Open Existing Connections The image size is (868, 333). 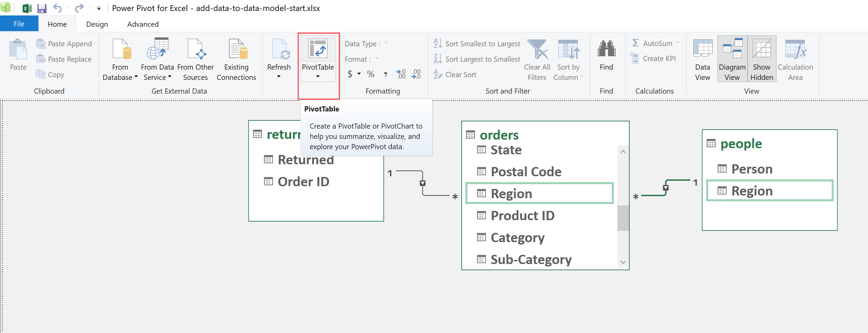pyautogui.click(x=236, y=58)
